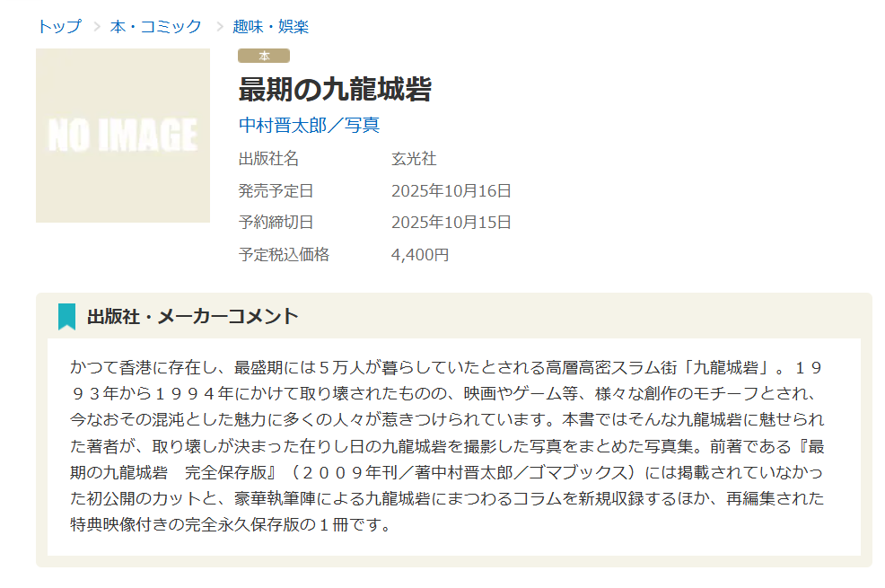Click the 出版社名 label
The width and height of the screenshot is (885, 588).
coord(268,159)
